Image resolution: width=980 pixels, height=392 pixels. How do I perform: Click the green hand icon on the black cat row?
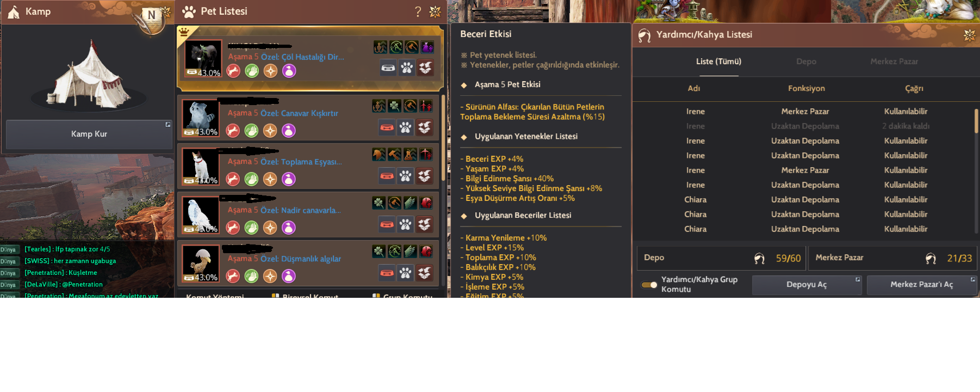(252, 71)
